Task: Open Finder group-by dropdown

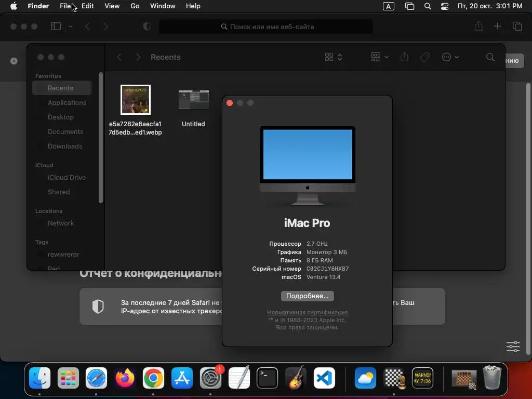Action: coord(379,57)
